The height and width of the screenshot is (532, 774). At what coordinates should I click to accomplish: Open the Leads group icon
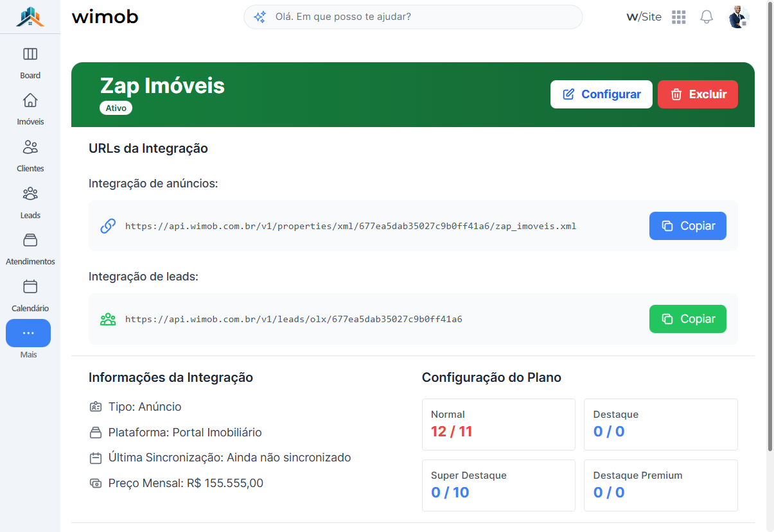click(x=30, y=194)
